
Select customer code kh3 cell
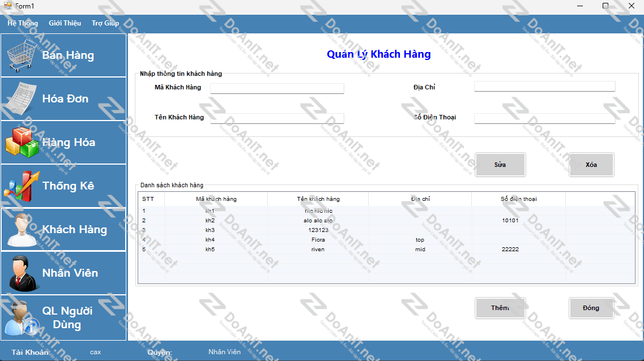point(210,230)
